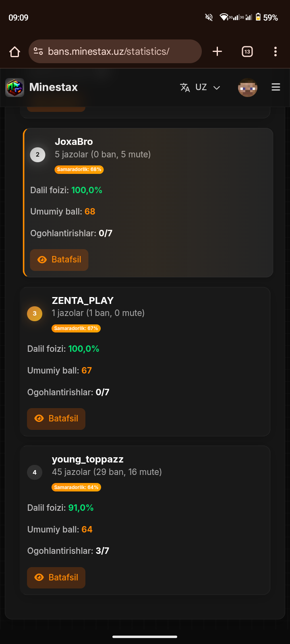Click Batafsil button for ZENTA_PLAY
Viewport: 290px width, 644px height.
click(56, 419)
